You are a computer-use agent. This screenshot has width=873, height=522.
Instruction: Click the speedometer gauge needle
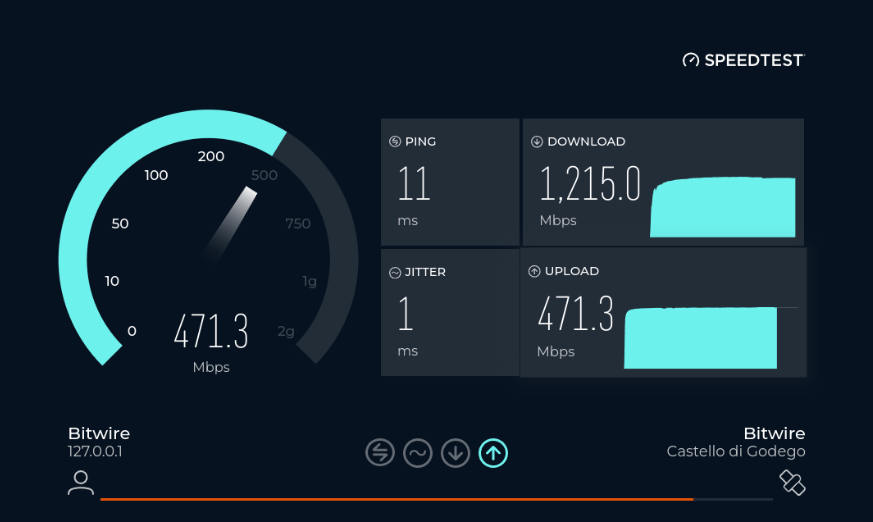pyautogui.click(x=230, y=220)
